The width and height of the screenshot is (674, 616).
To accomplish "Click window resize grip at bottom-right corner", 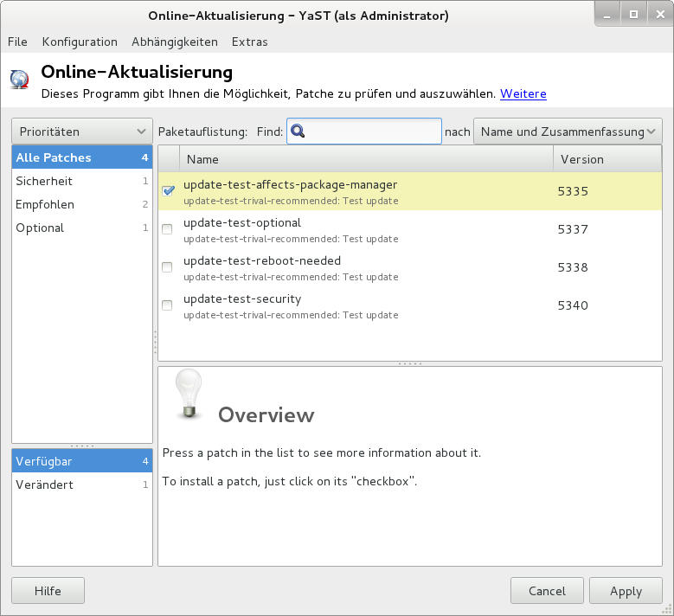I will (x=667, y=609).
